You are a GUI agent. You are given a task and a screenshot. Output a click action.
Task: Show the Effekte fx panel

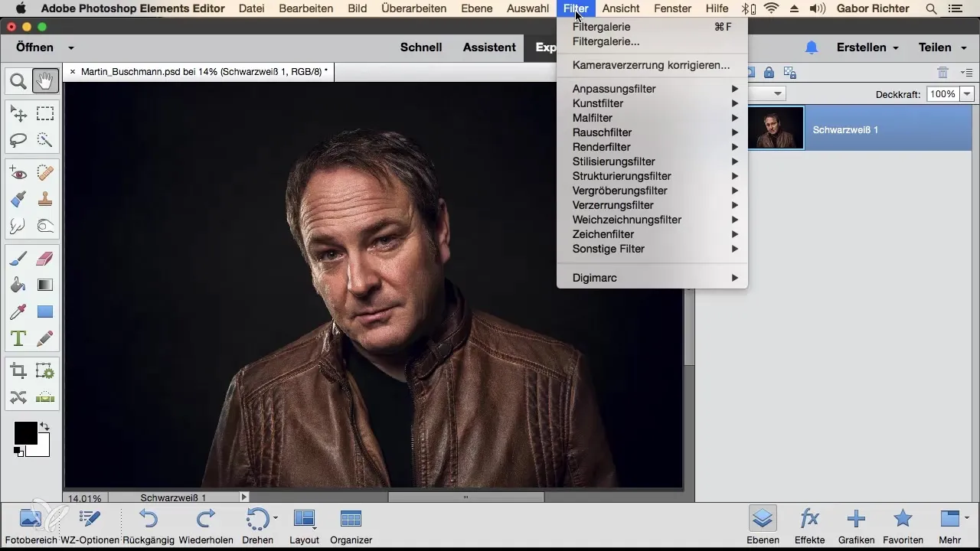(809, 526)
